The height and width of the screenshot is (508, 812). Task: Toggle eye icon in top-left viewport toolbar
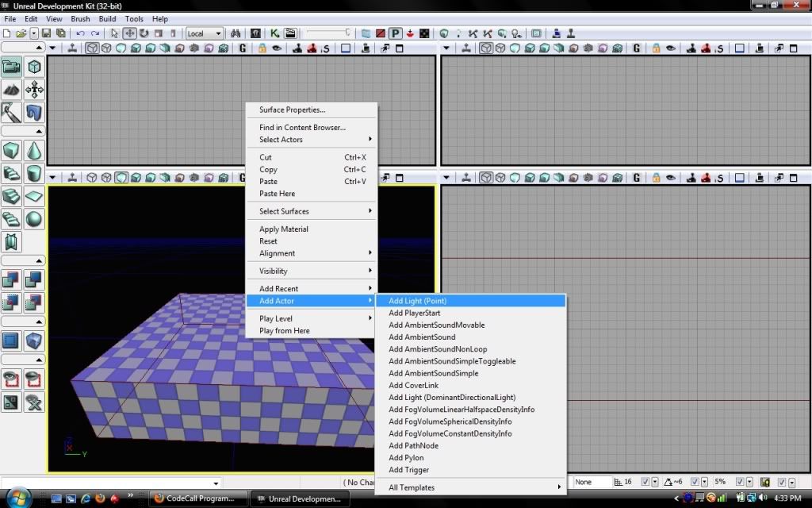[x=277, y=48]
